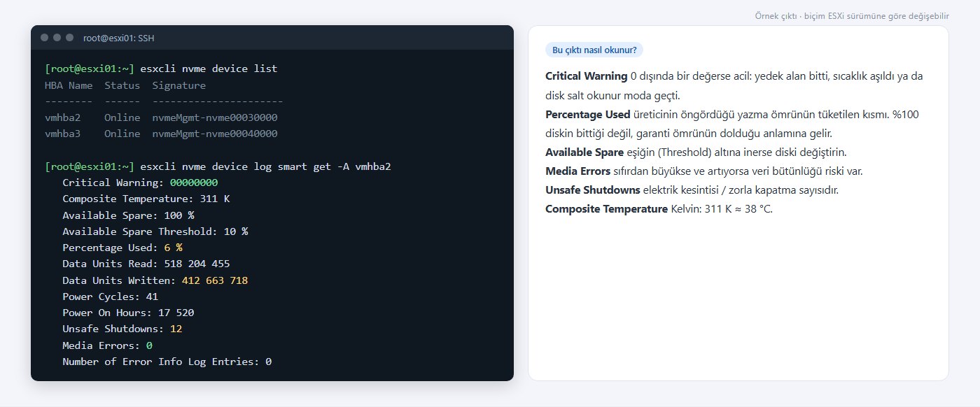Click the Unsafe Shutdowns value '12'
Image resolution: width=980 pixels, height=407 pixels.
176,329
